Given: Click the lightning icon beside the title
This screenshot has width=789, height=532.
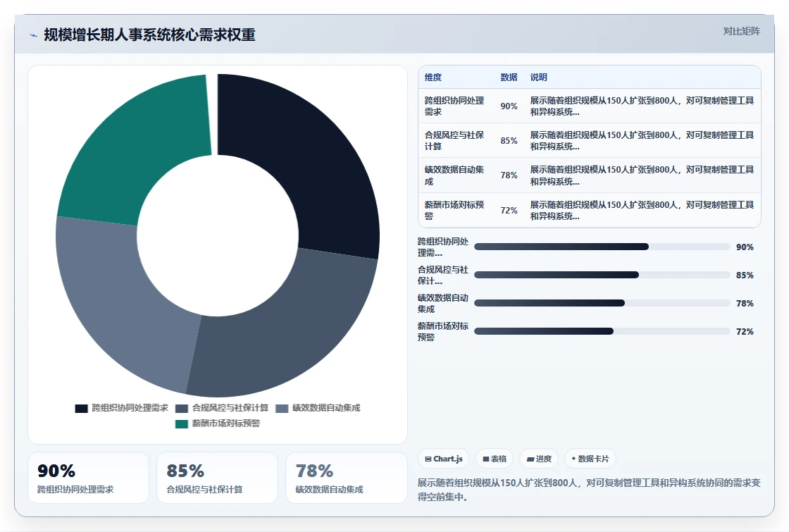Looking at the screenshot, I should (34, 35).
